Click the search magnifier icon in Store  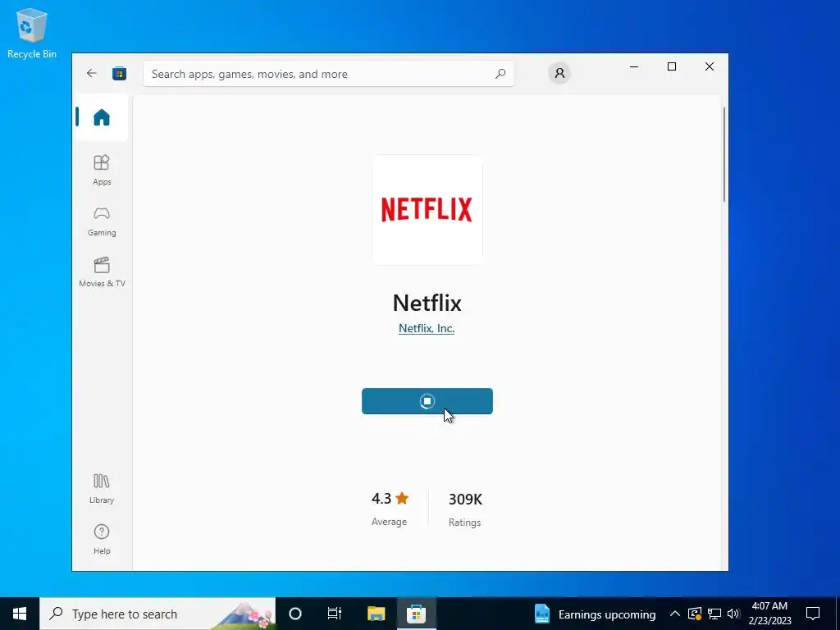500,73
